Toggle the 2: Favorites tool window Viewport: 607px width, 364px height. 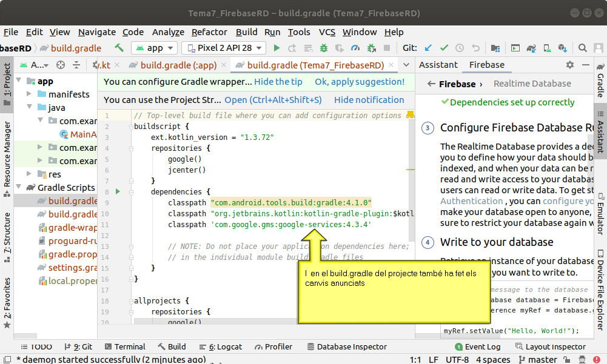7,303
